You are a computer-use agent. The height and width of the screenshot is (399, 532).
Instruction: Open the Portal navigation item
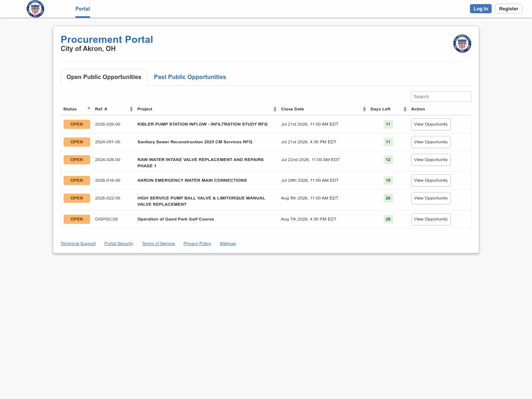[x=83, y=9]
